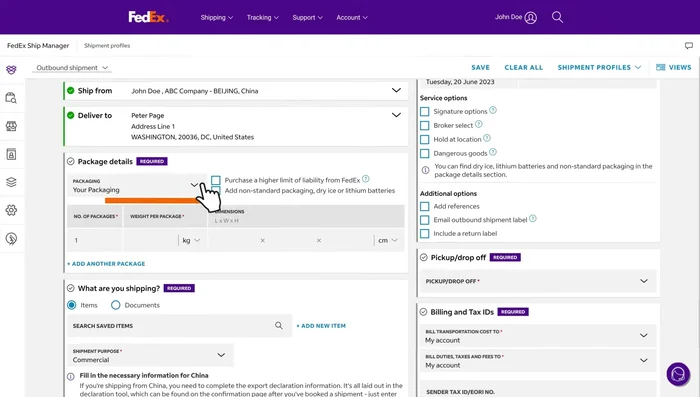The height and width of the screenshot is (397, 700).
Task: Click the Search Saved Items field
Action: [x=179, y=326]
